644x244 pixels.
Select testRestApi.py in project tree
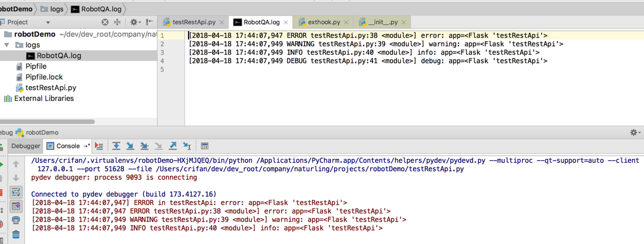(46, 87)
